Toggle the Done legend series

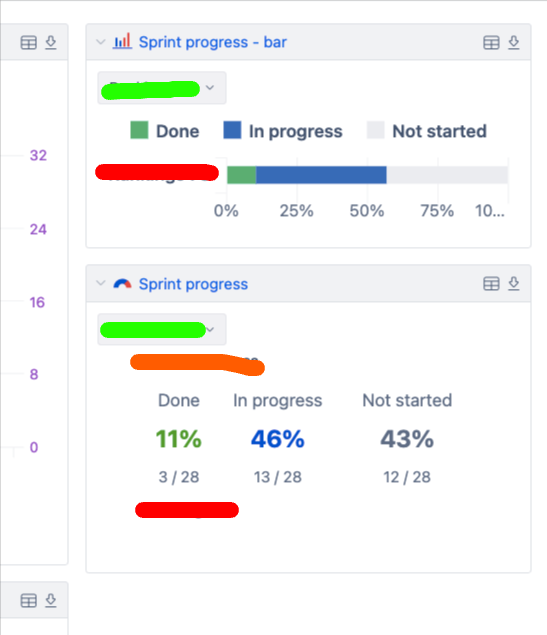pyautogui.click(x=165, y=131)
